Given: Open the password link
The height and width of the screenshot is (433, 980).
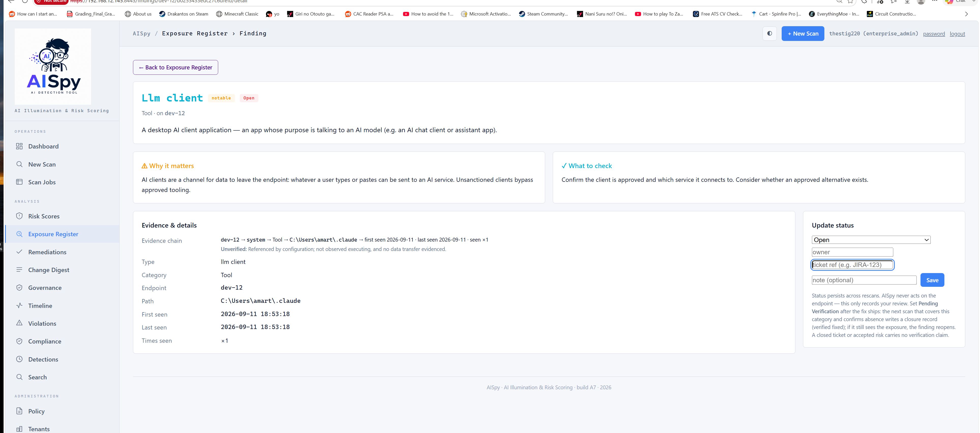Looking at the screenshot, I should pos(933,34).
